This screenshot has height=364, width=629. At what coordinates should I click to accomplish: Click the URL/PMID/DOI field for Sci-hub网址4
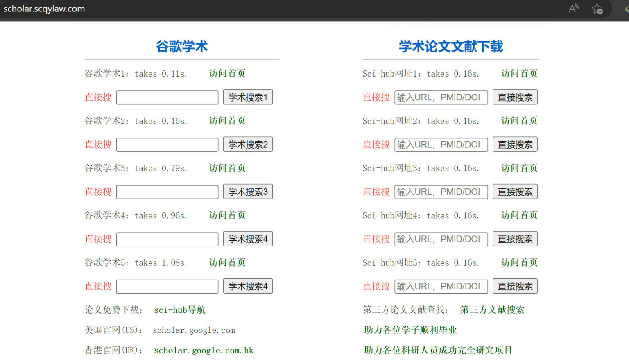[441, 239]
